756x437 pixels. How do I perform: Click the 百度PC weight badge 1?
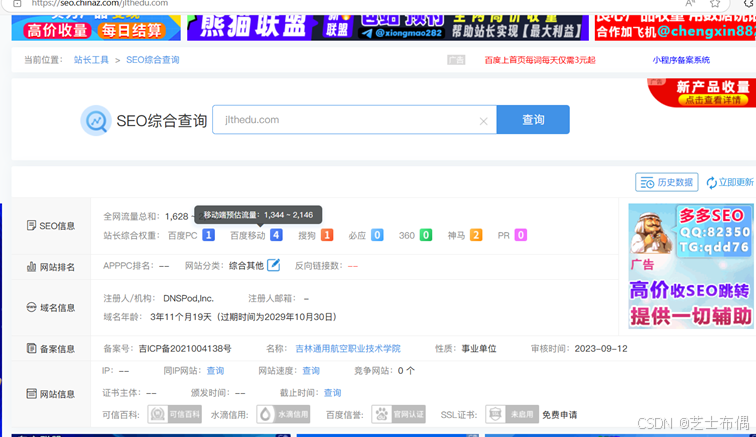tap(208, 235)
